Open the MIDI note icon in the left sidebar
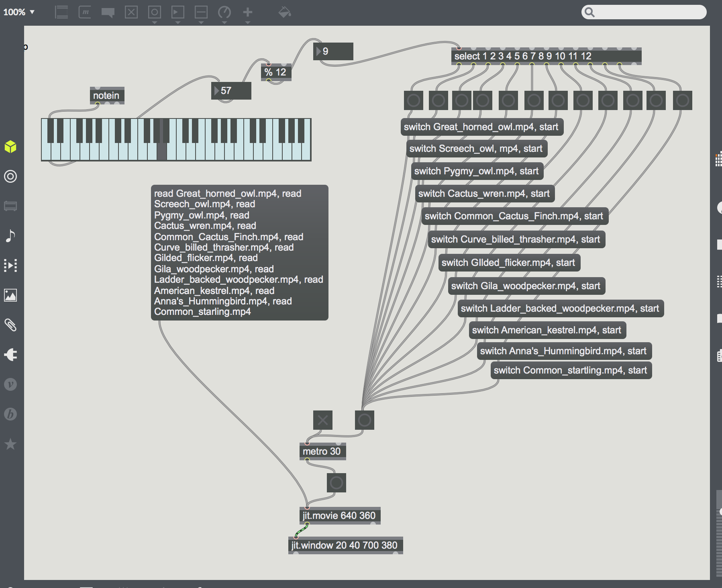Viewport: 722px width, 588px height. click(x=11, y=236)
